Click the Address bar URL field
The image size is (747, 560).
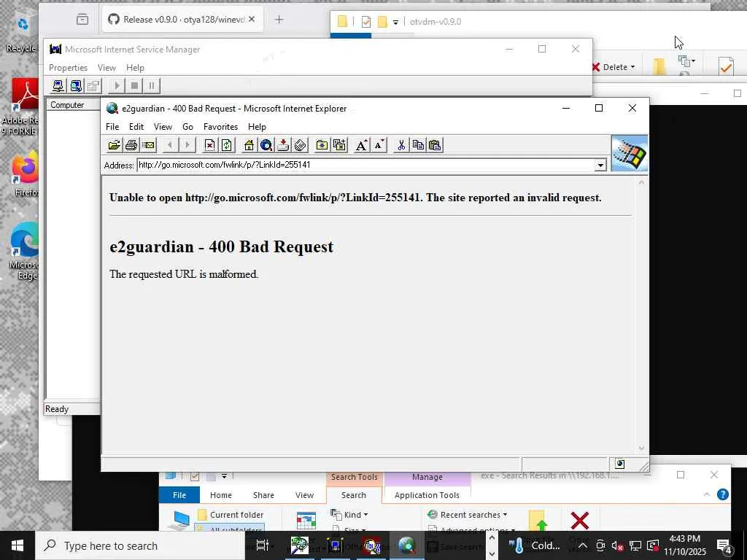pos(366,165)
